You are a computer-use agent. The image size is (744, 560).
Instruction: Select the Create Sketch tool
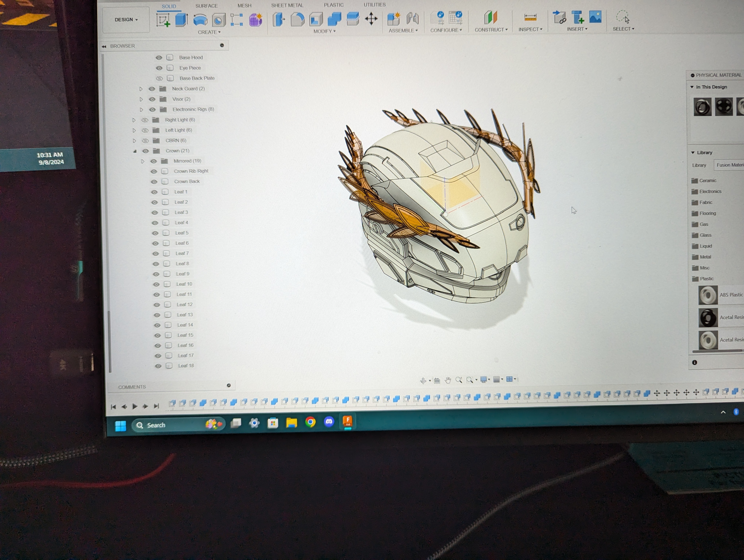163,20
